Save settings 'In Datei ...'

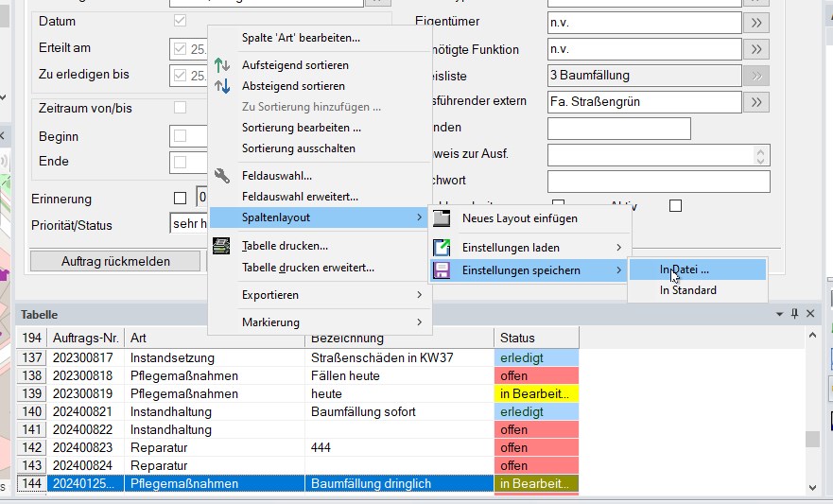coord(698,269)
